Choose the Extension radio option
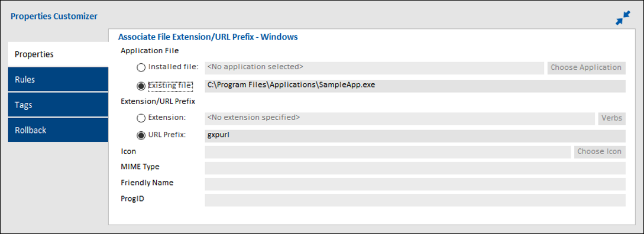 pyautogui.click(x=141, y=118)
